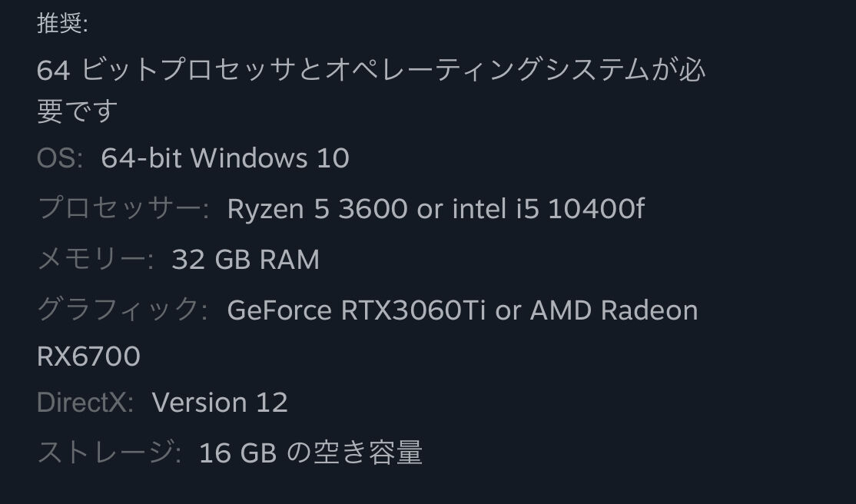Screen dimensions: 856x504
Task: Select the intel i5 10400f text
Action: (x=547, y=209)
